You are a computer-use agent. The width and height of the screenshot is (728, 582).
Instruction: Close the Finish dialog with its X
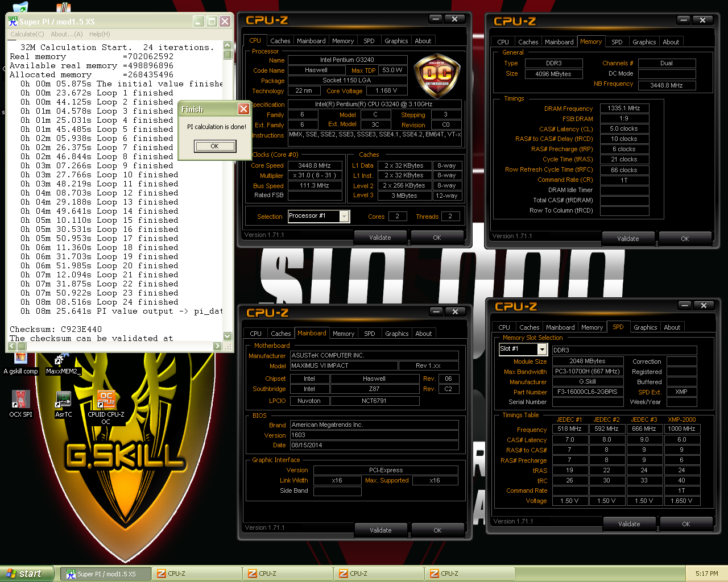click(x=243, y=109)
